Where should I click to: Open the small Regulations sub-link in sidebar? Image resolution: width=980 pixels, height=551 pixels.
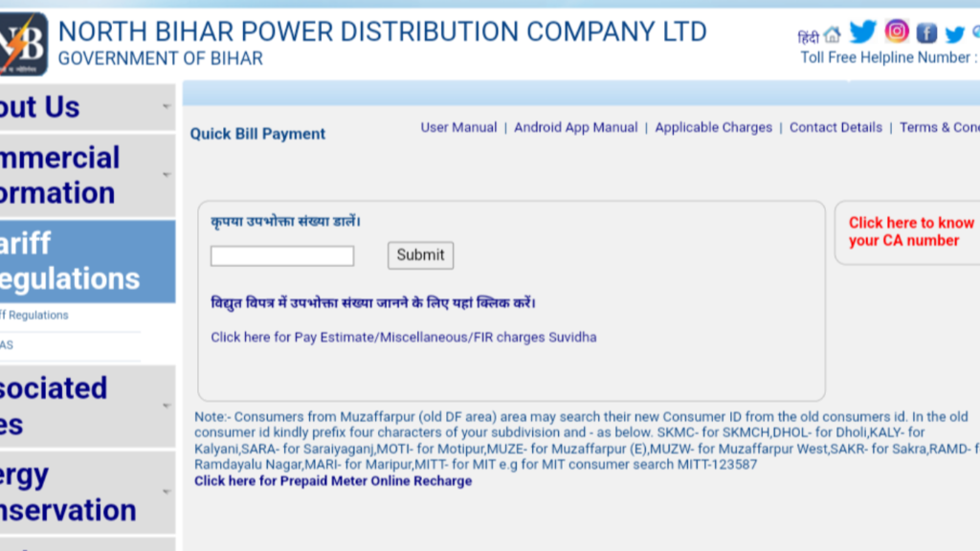[34, 315]
